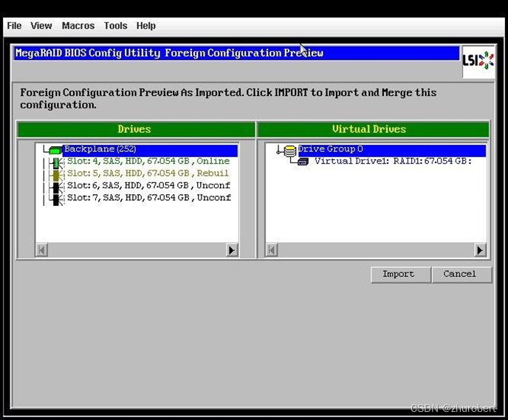508x420 pixels.
Task: Select Slot: 4 Online drive row
Action: click(x=148, y=161)
